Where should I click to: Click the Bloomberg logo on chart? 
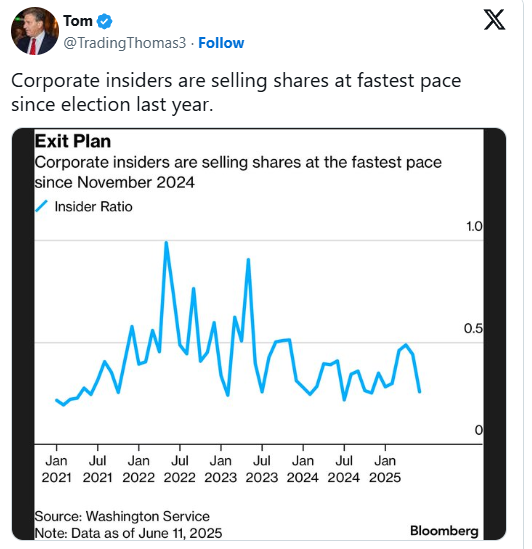pyautogui.click(x=444, y=531)
